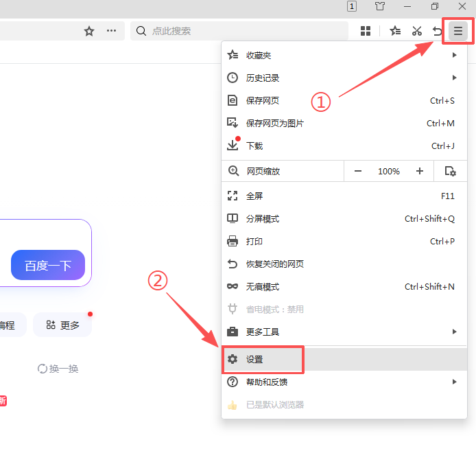Click the F11 shortcut label

(447, 196)
